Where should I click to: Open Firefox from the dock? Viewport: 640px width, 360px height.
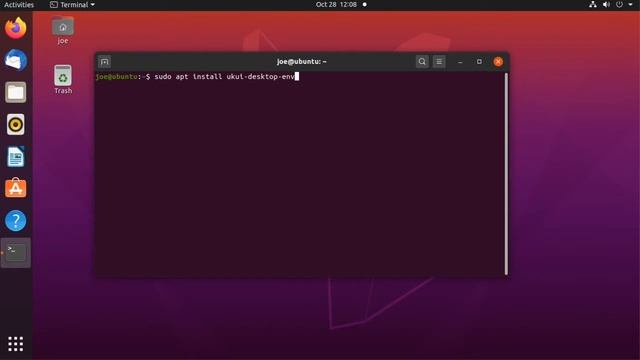point(16,28)
